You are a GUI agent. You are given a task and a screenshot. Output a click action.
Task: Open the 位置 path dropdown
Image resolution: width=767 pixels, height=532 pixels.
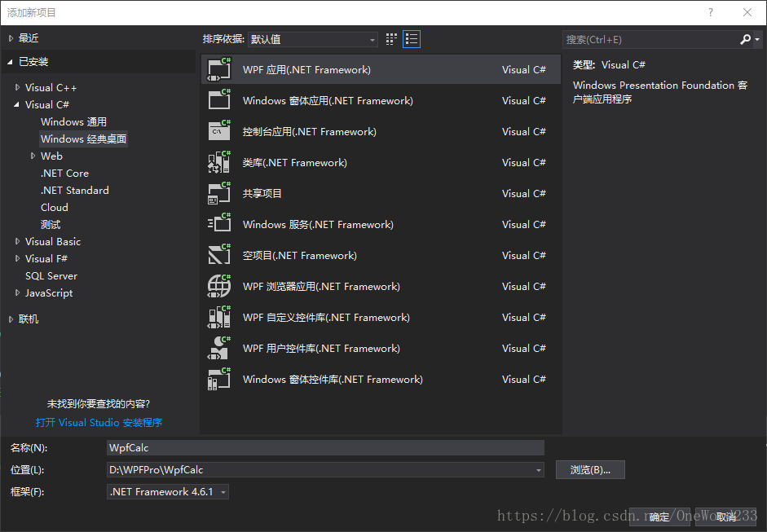coord(539,470)
